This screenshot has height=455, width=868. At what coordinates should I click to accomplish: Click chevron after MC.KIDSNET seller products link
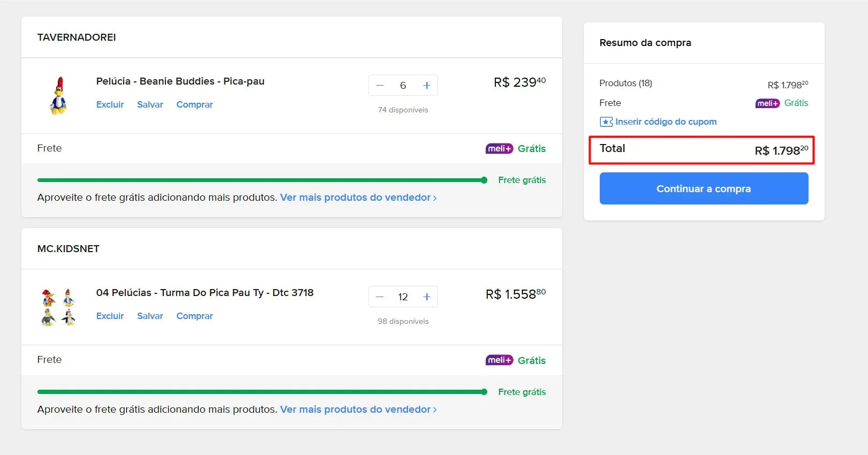point(435,410)
